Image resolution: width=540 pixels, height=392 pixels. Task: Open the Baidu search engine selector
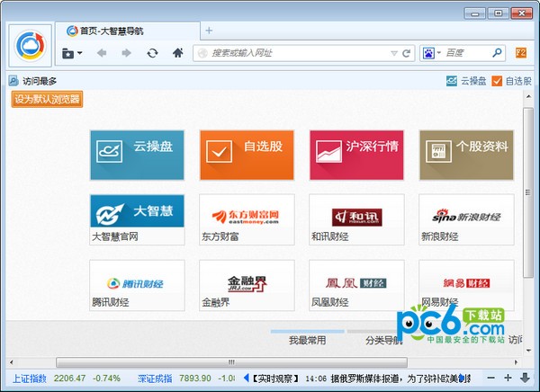tap(430, 53)
